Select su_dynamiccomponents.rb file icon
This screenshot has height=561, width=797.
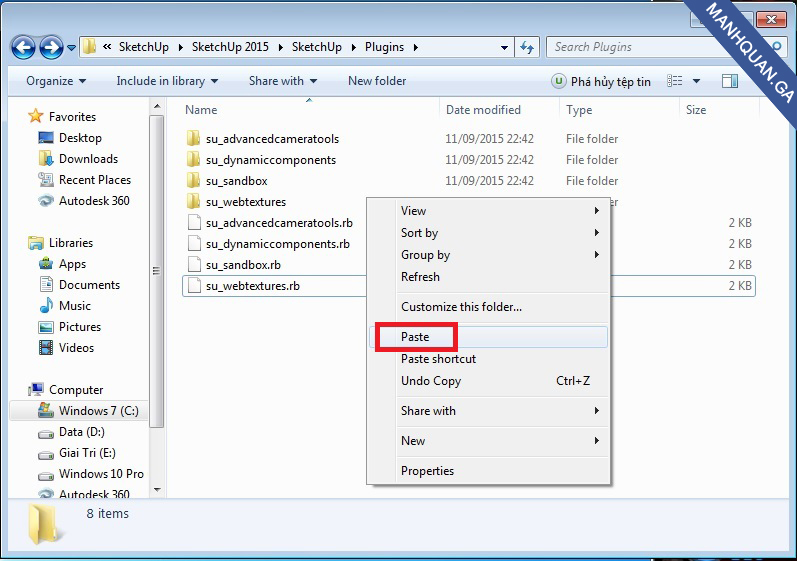(x=194, y=243)
